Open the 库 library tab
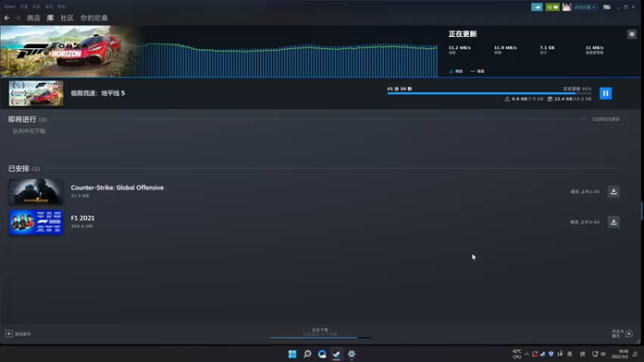The width and height of the screenshot is (644, 362). coord(50,18)
